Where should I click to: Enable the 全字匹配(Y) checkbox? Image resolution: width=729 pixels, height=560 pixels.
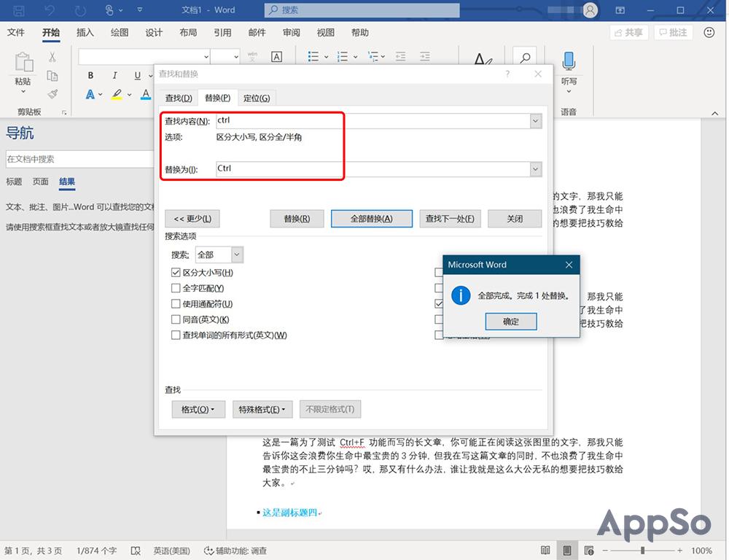click(176, 288)
